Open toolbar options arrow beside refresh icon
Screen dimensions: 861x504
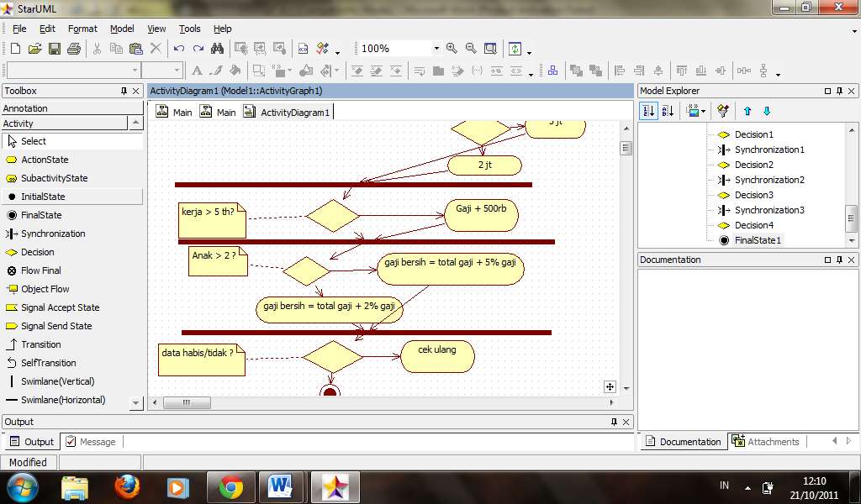point(530,53)
